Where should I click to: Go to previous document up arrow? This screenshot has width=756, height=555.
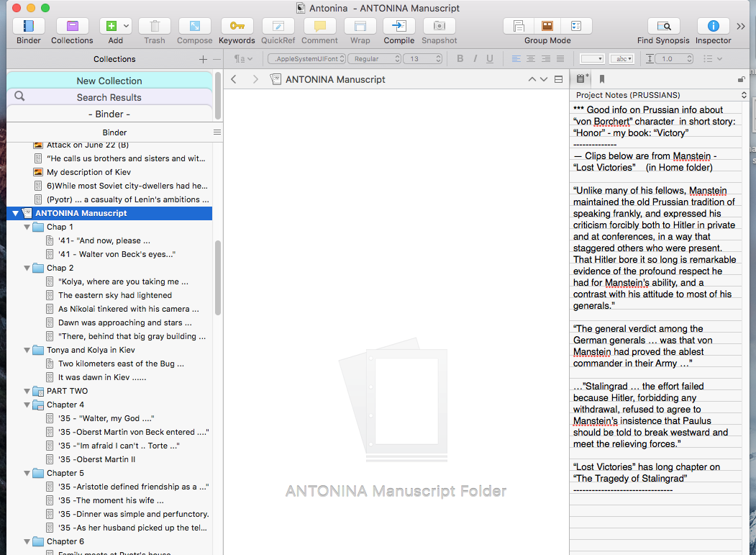pyautogui.click(x=532, y=79)
